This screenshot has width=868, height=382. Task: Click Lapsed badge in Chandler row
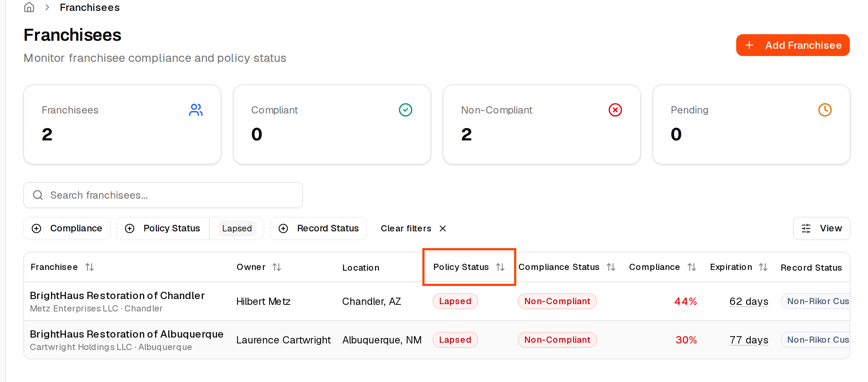pyautogui.click(x=455, y=301)
